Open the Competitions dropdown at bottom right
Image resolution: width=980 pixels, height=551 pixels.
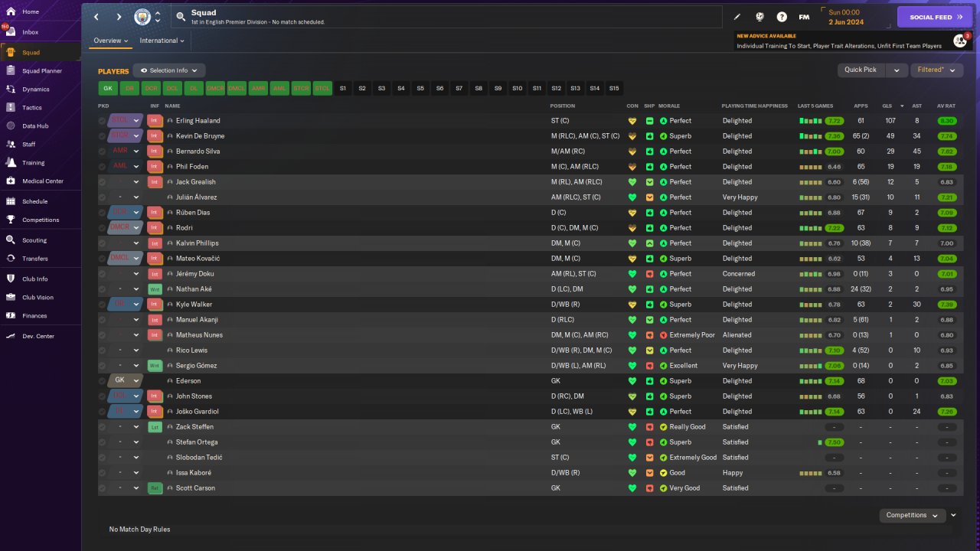coord(913,515)
